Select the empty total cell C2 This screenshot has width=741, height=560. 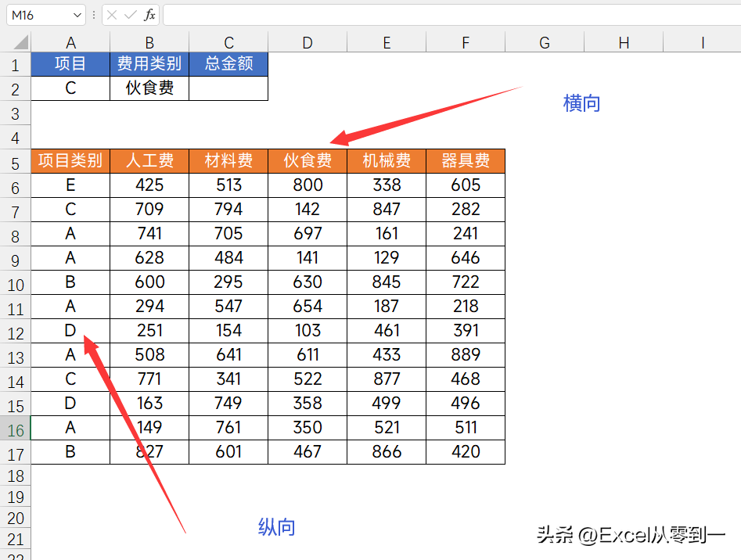tap(228, 88)
